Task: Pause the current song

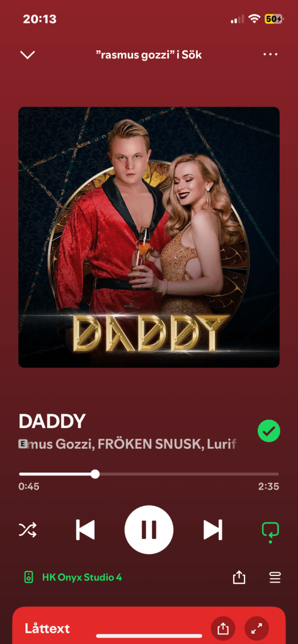Action: click(x=149, y=530)
